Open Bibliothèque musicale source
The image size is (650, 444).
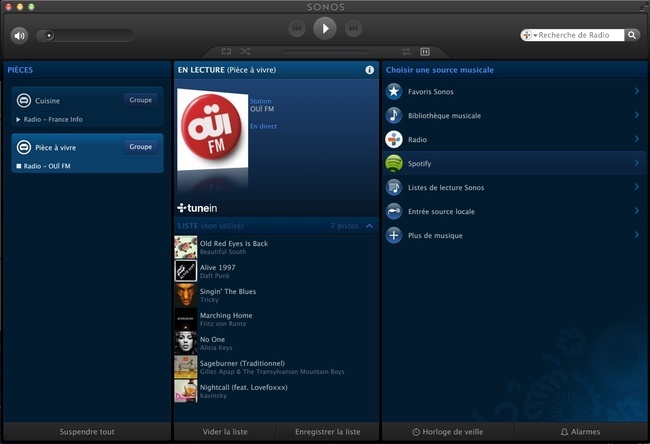pos(514,116)
